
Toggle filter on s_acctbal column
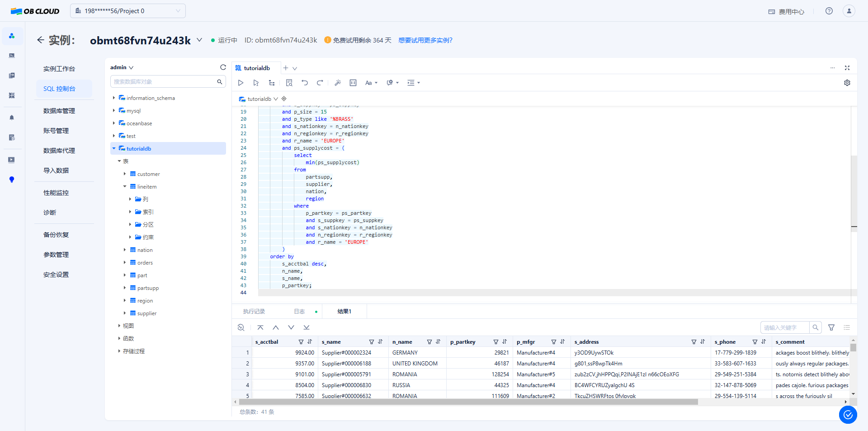point(301,342)
